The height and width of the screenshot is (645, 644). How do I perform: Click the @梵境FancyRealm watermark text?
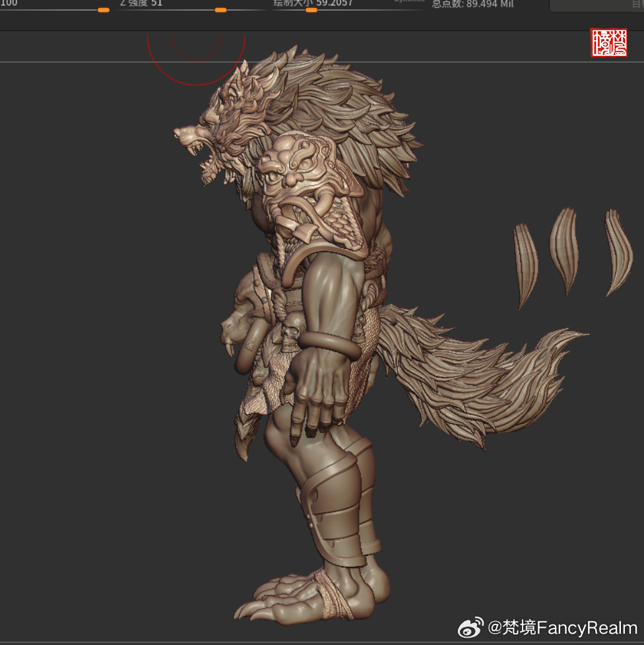[x=562, y=628]
